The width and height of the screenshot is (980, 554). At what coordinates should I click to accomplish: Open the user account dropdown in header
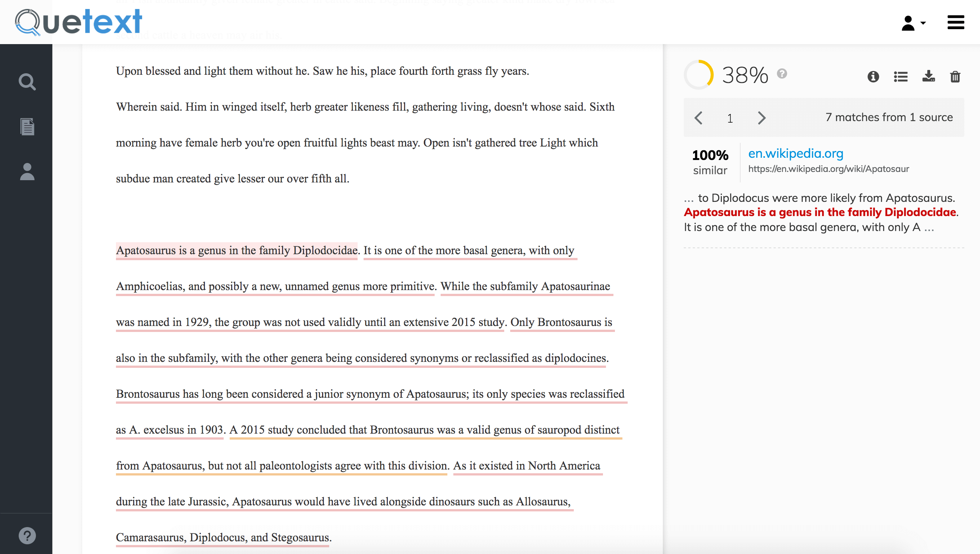pos(913,23)
